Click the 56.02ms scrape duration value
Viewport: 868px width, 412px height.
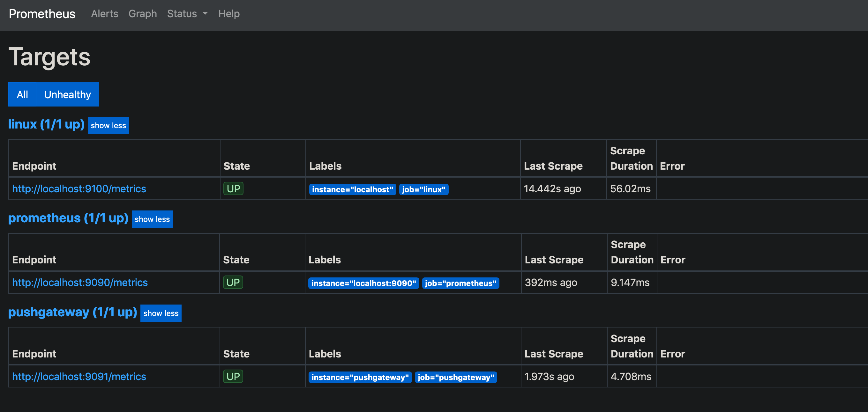pos(630,188)
